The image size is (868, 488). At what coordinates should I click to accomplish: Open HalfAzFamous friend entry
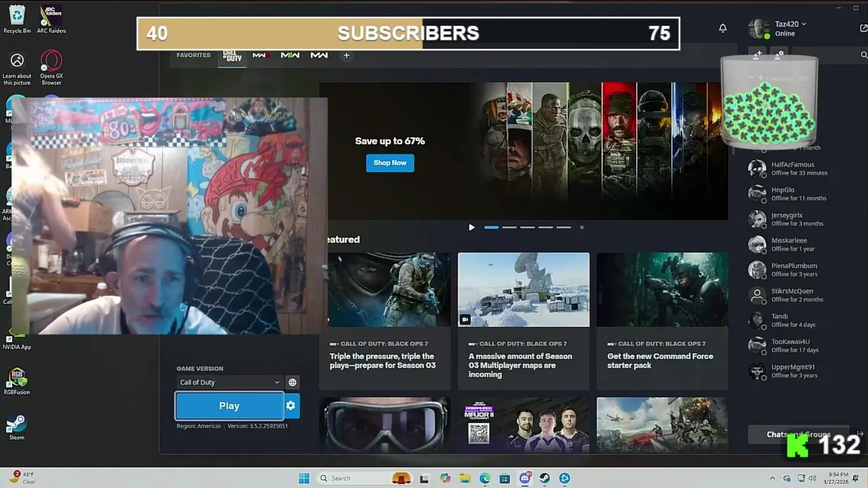point(797,168)
